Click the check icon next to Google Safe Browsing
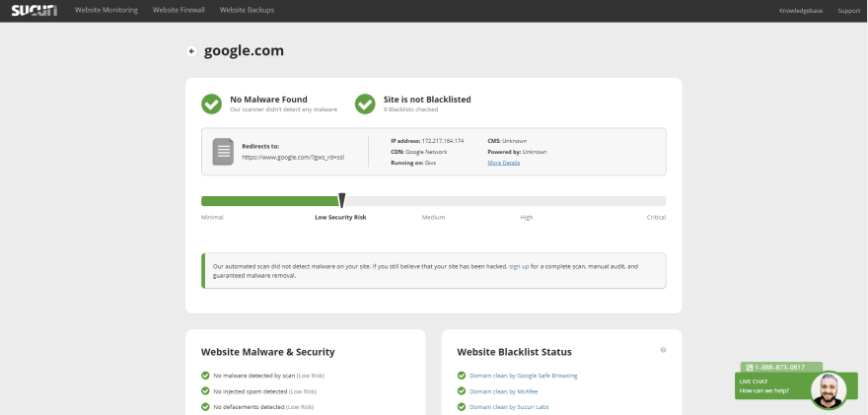The height and width of the screenshot is (415, 868). coord(462,376)
